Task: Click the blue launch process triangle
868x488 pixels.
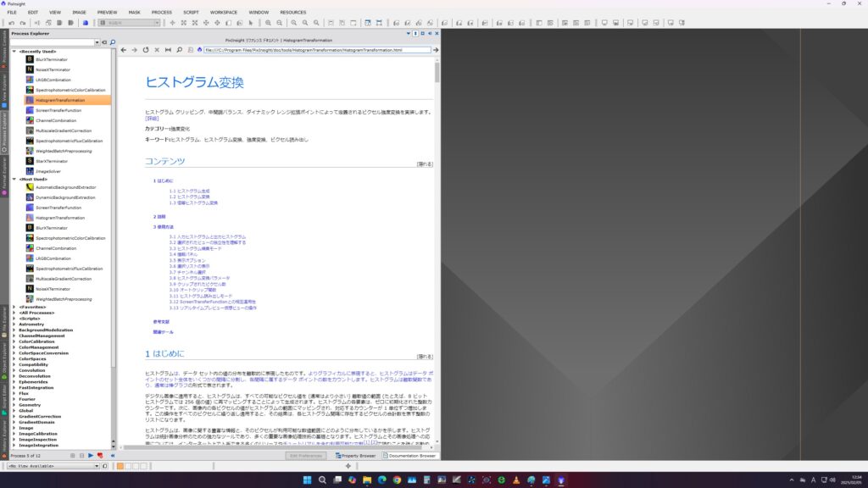Action: pos(91,455)
